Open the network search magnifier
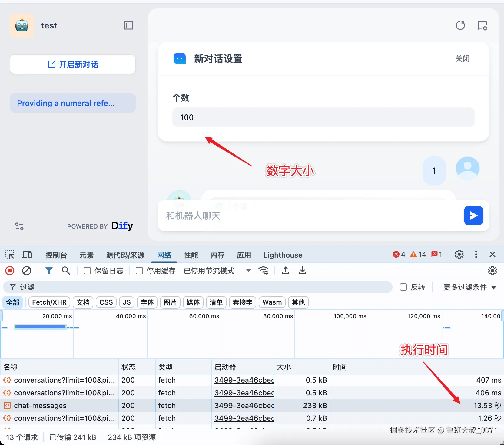Image resolution: width=504 pixels, height=445 pixels. pyautogui.click(x=66, y=270)
